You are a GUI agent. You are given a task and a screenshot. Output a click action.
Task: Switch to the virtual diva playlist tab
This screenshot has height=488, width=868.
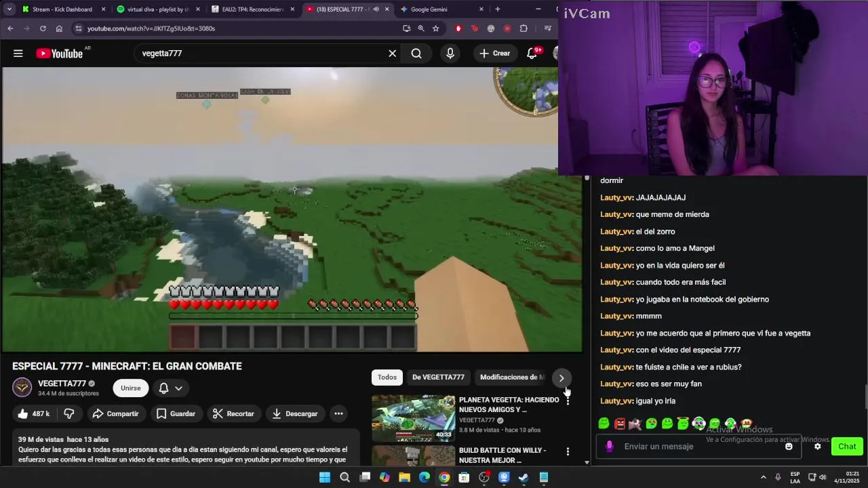157,9
